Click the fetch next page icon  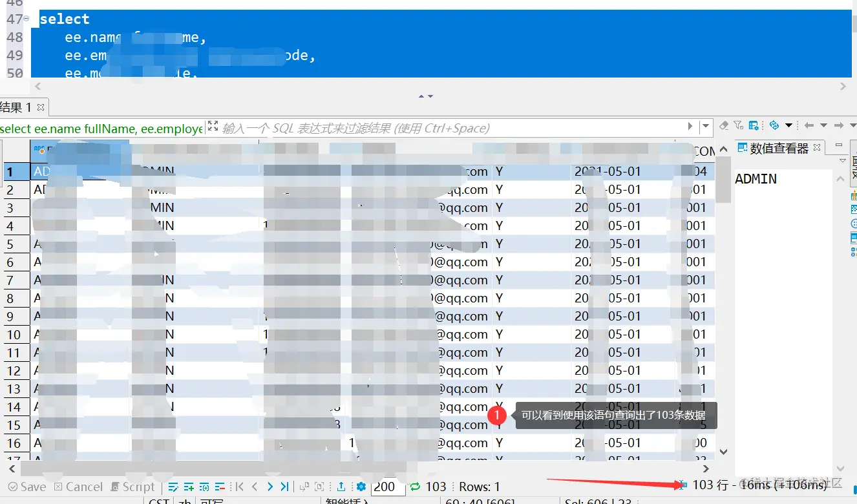pos(304,487)
